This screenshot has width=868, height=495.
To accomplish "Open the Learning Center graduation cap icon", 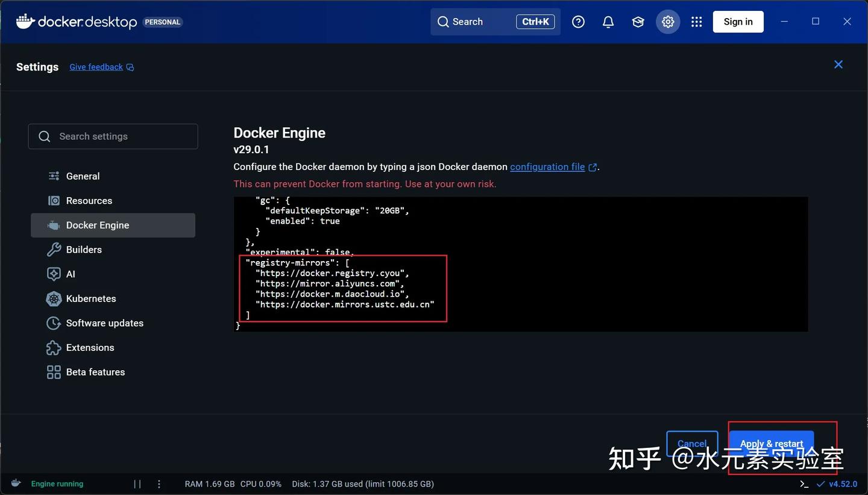I will click(638, 21).
